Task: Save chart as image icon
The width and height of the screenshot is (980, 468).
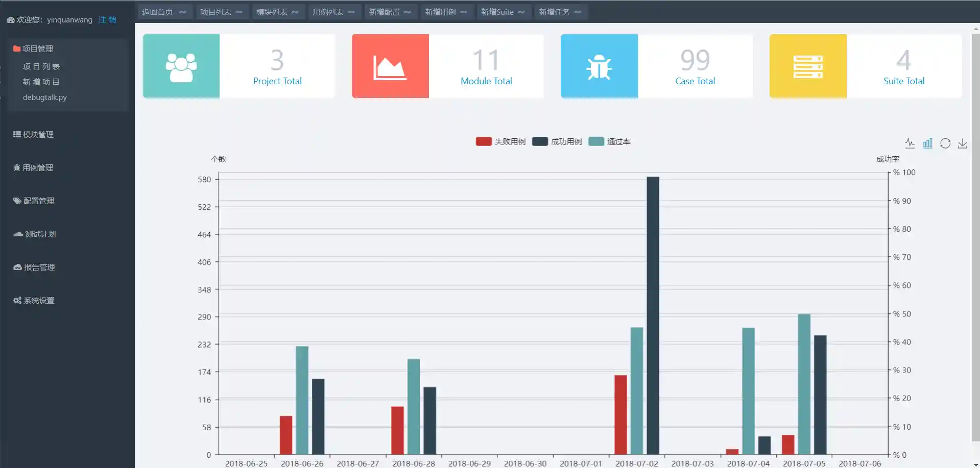Action: pos(963,143)
